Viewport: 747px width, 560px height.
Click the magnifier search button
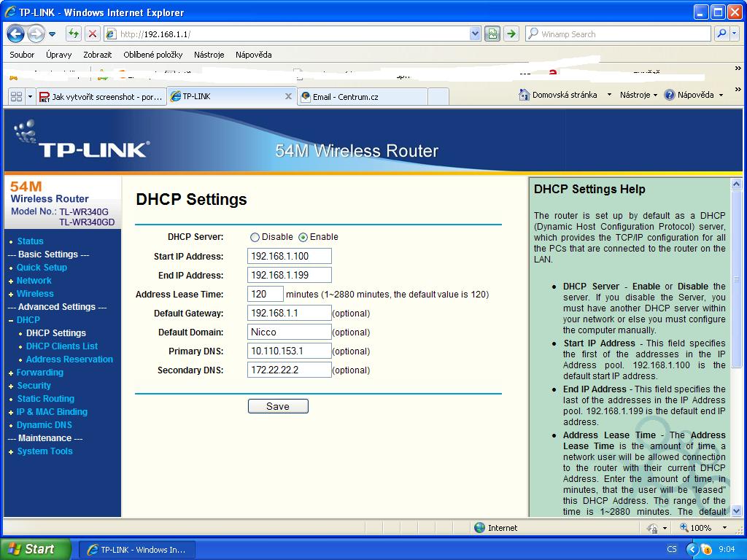coord(721,34)
